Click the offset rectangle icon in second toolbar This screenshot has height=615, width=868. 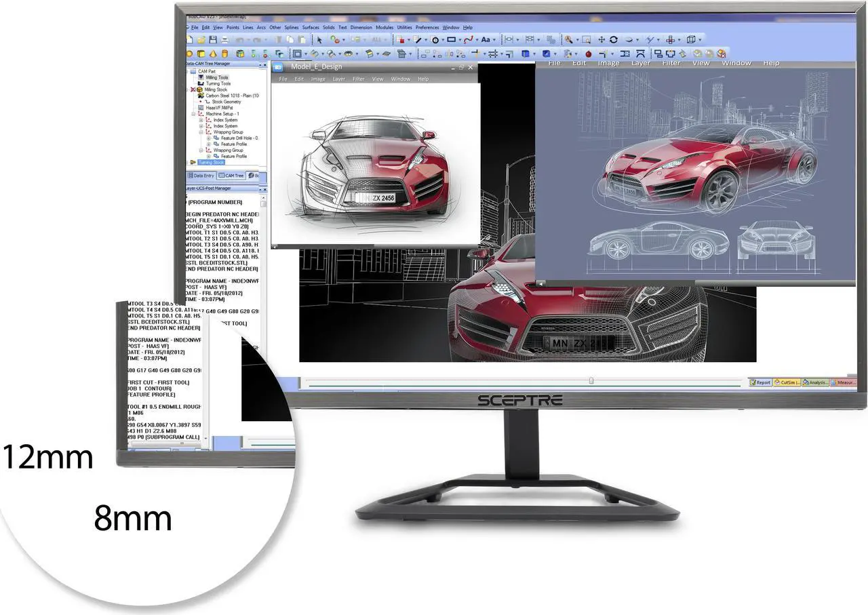pos(297,54)
